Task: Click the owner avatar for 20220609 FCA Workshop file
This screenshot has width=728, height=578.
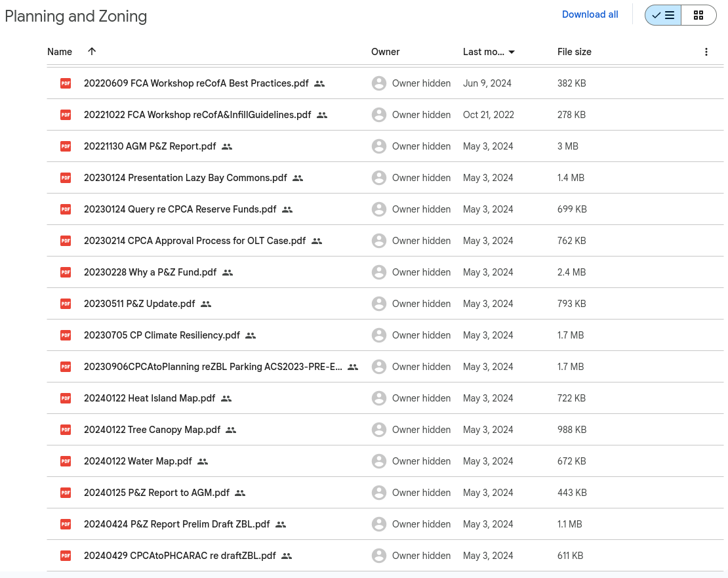Action: point(379,83)
